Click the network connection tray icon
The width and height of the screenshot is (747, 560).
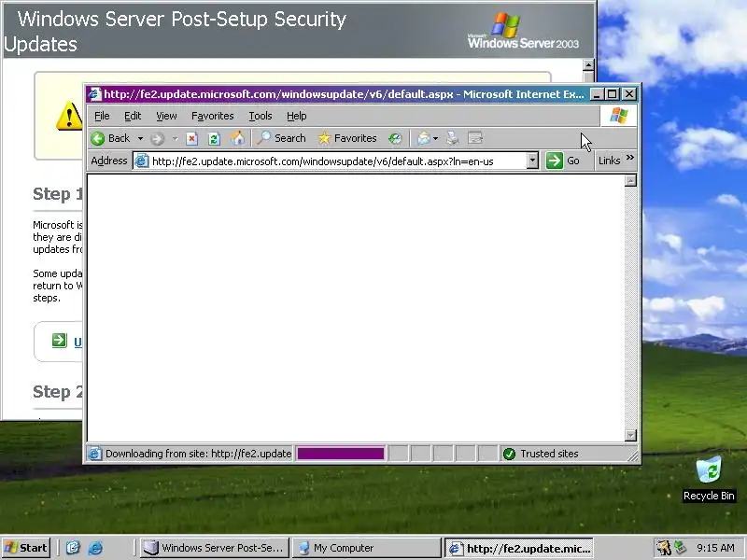point(681,548)
